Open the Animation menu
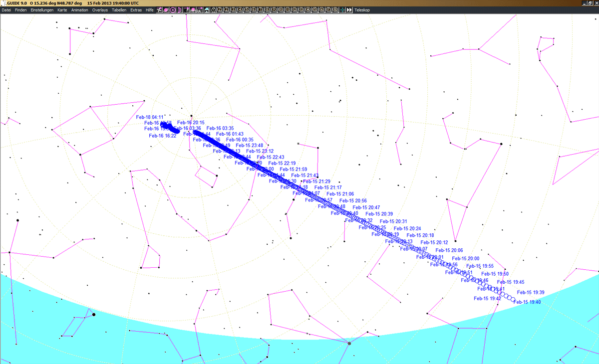Viewport: 599px width, 364px height. [x=80, y=10]
